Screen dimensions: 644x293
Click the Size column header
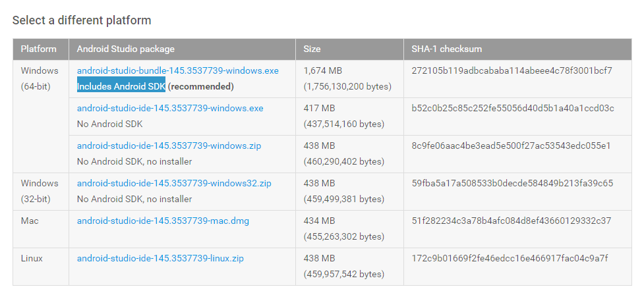[312, 49]
